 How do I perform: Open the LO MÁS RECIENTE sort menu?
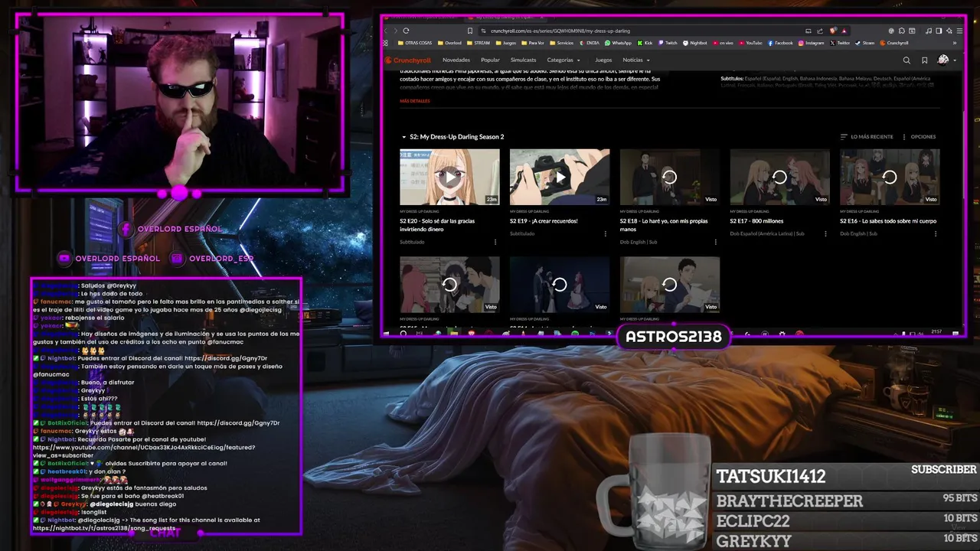click(867, 137)
